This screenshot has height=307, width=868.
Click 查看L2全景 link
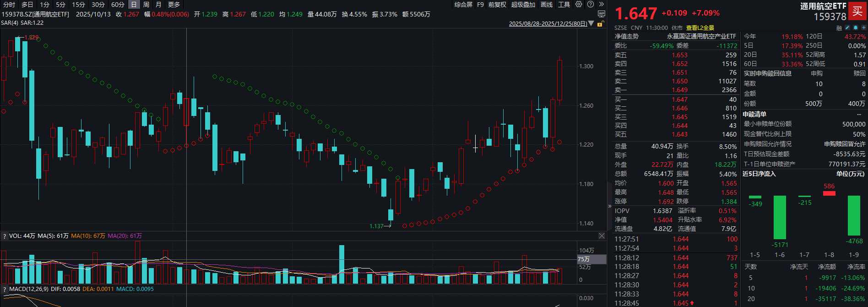coord(700,28)
